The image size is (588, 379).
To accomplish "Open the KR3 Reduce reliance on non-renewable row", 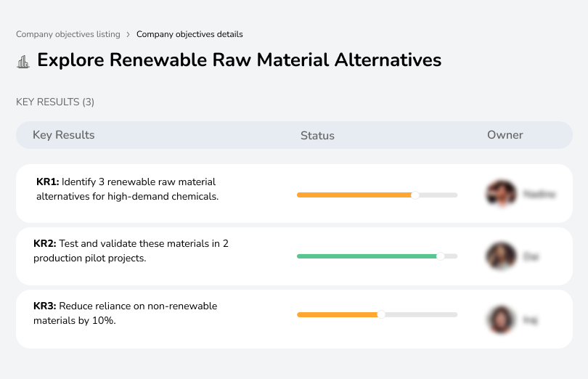I will point(294,319).
